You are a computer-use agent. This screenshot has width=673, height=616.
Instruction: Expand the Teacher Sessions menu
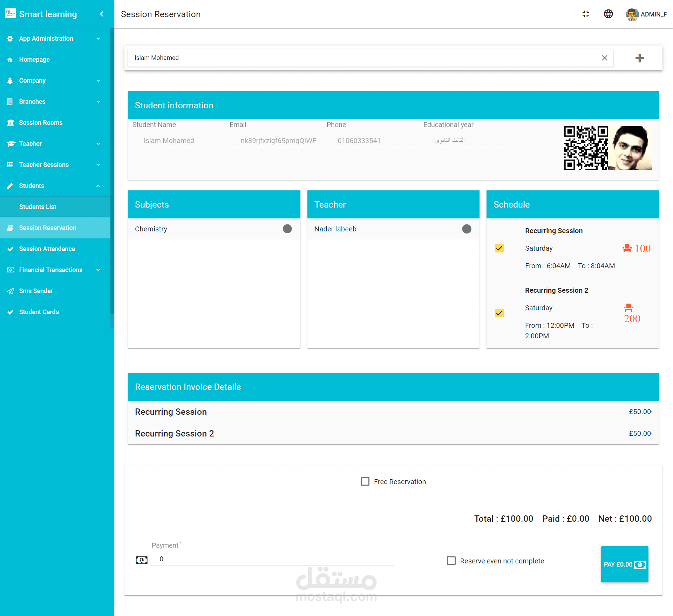click(x=98, y=164)
